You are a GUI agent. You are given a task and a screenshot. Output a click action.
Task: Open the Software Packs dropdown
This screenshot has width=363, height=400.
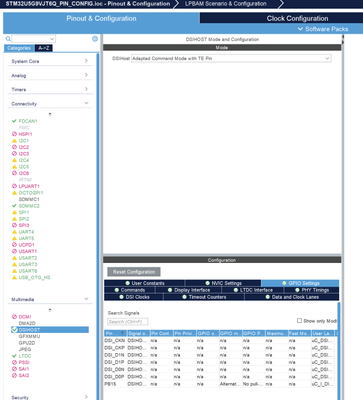coord(323,29)
